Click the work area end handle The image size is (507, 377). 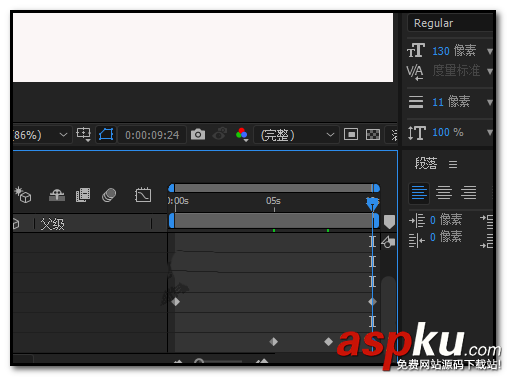click(x=376, y=221)
